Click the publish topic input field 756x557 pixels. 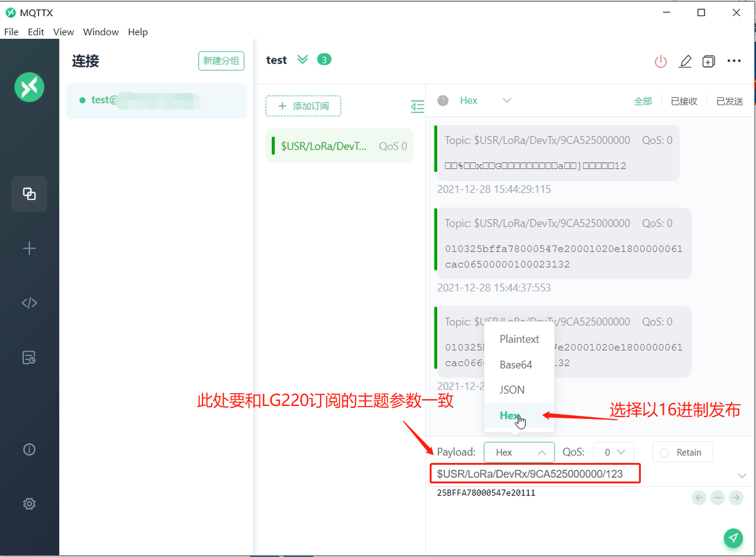535,474
